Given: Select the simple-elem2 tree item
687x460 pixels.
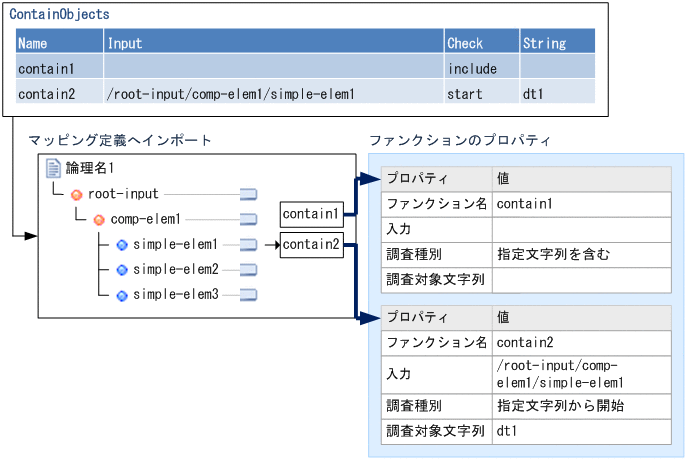Looking at the screenshot, I should click(x=175, y=269).
